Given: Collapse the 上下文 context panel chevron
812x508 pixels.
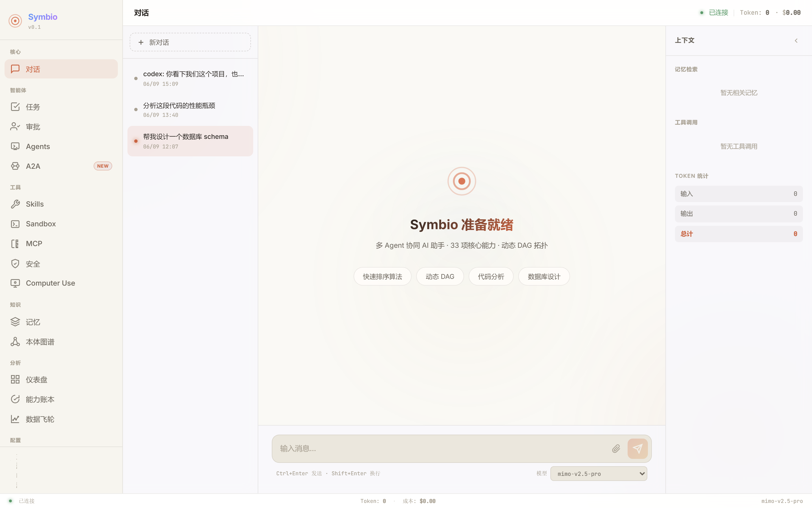Looking at the screenshot, I should coord(796,41).
